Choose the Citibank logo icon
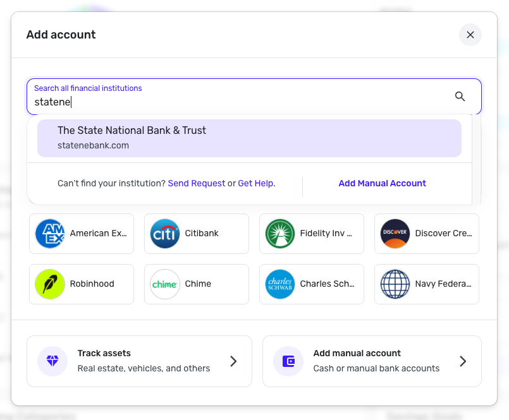This screenshot has width=509, height=420. 166,234
